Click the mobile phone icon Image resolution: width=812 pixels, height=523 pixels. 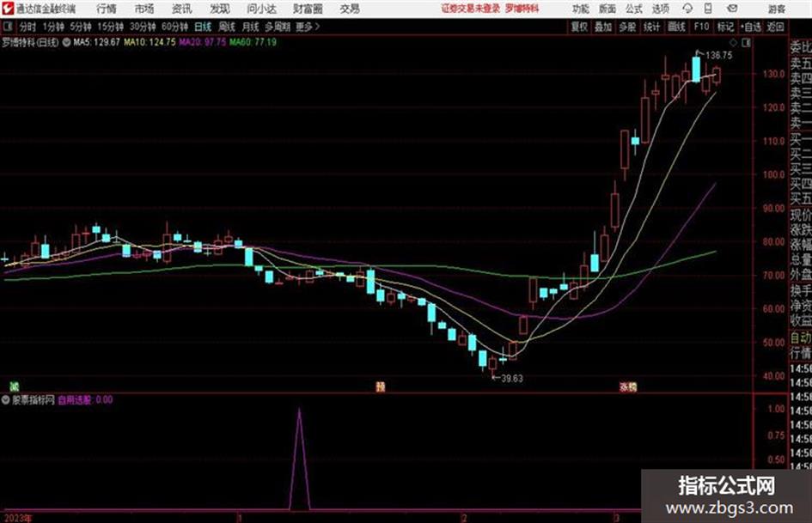click(708, 9)
